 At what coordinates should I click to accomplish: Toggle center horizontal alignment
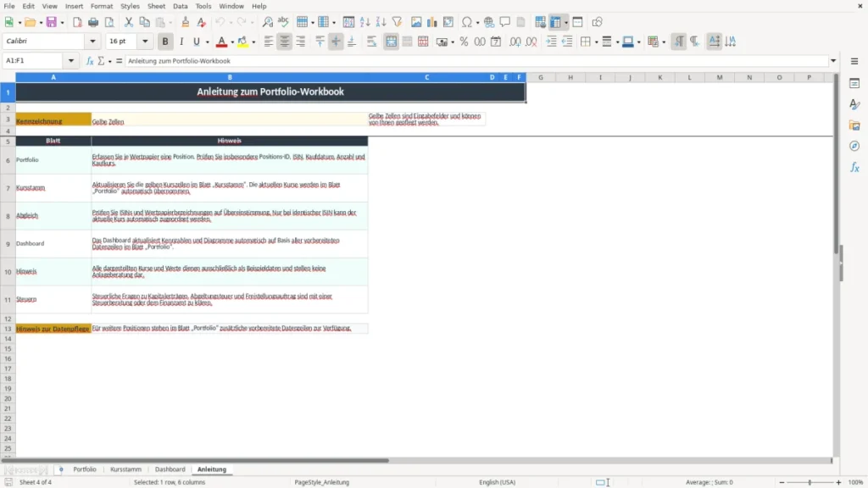pos(285,42)
